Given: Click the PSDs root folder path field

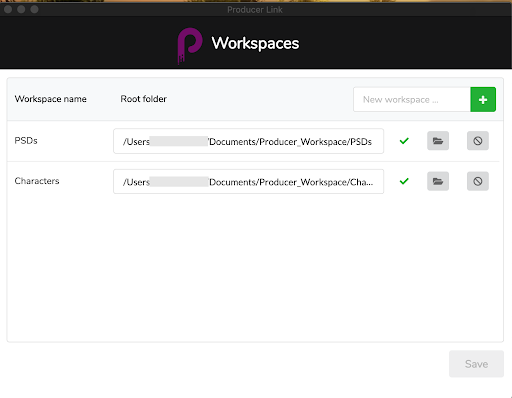Looking at the screenshot, I should pos(248,141).
